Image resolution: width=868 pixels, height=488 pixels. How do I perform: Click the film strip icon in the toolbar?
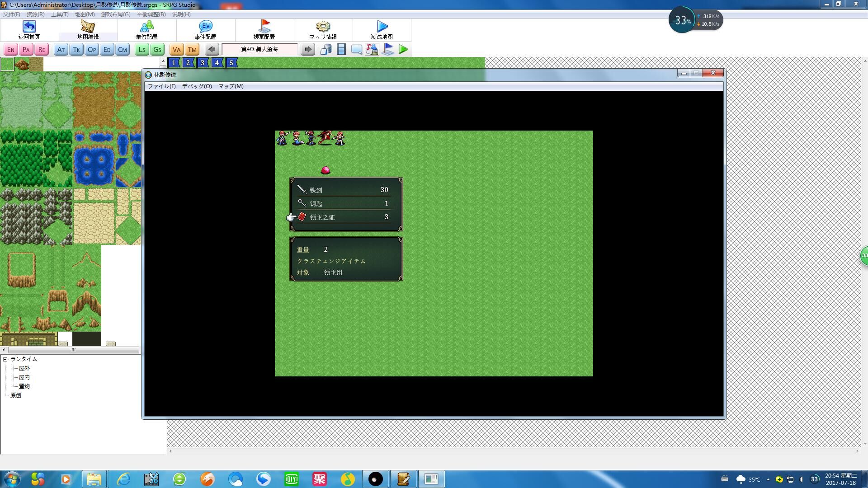341,49
